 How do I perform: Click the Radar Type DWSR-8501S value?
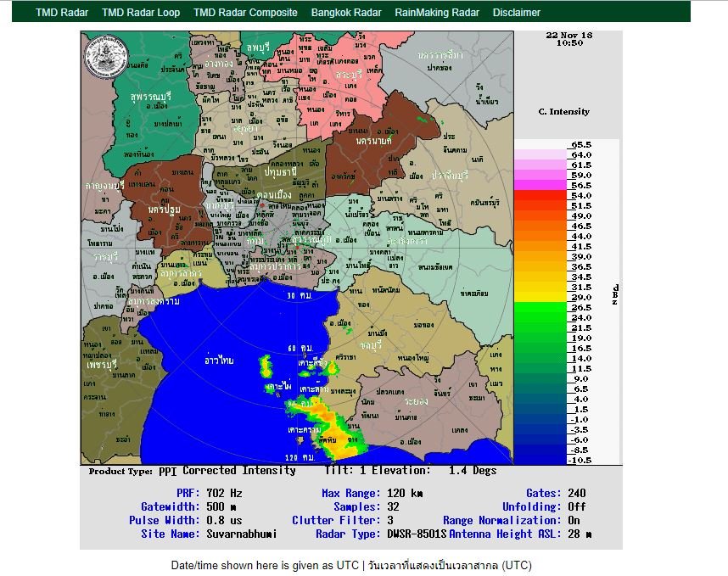417,534
